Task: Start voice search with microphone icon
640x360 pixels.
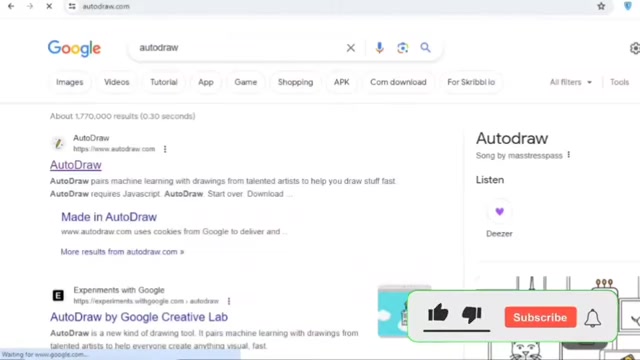Action: coord(379,48)
